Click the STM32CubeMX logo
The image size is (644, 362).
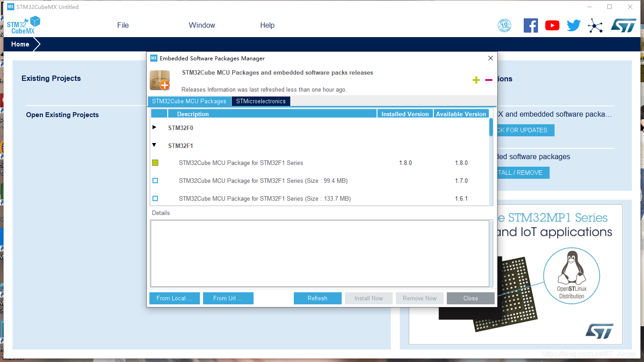pyautogui.click(x=23, y=25)
